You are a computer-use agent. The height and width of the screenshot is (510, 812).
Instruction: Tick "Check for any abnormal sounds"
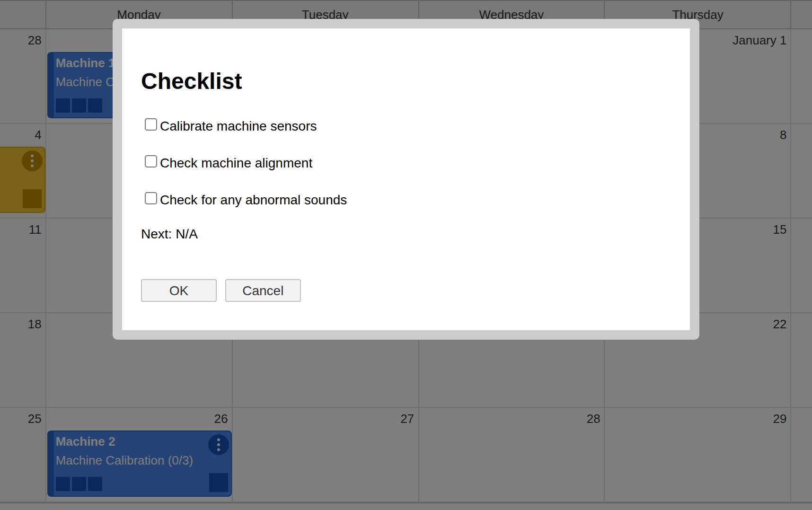(x=151, y=198)
